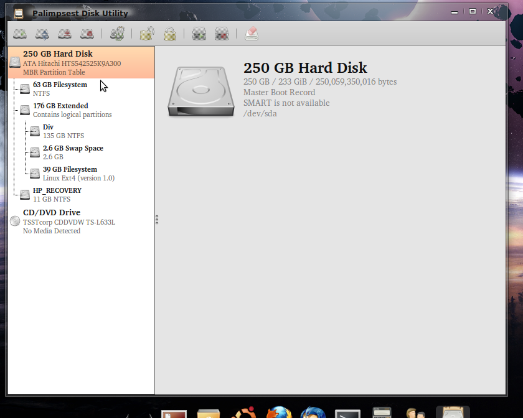This screenshot has width=523, height=420.
Task: Select the 63 GB Filesystem NTFS partition
Action: [81, 89]
